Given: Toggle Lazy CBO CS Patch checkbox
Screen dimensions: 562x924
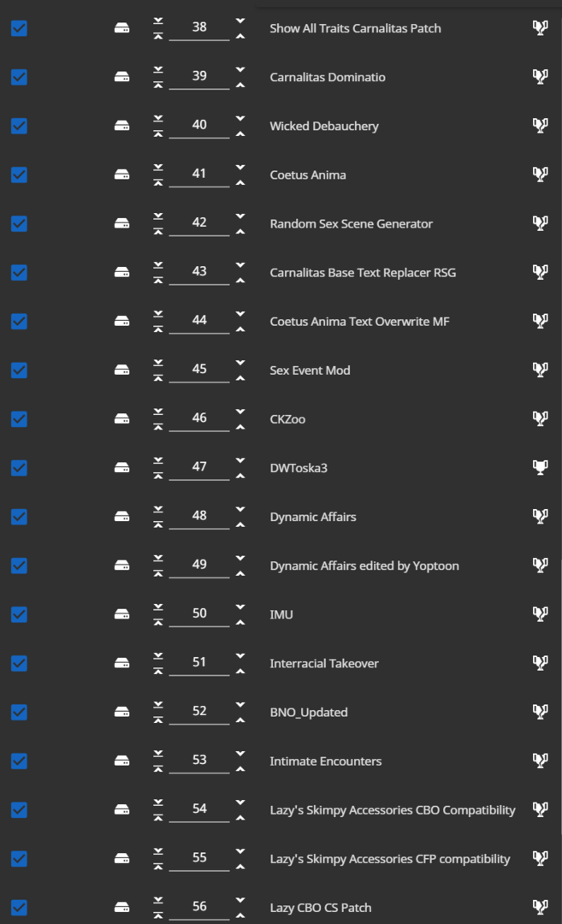Looking at the screenshot, I should point(19,908).
